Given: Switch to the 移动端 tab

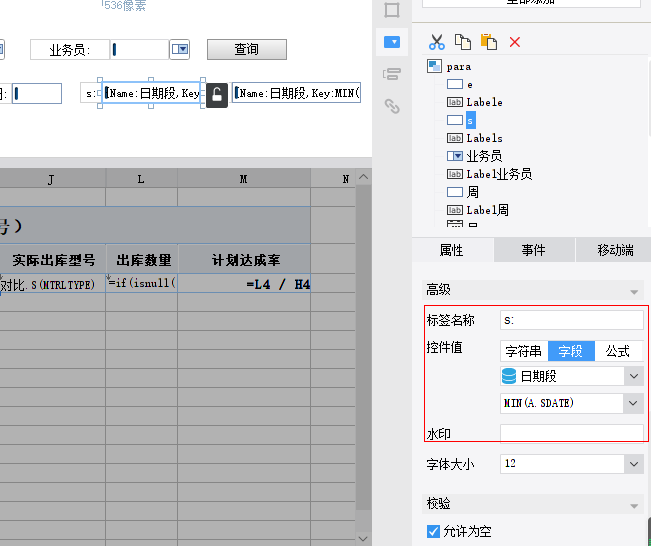Looking at the screenshot, I should point(616,250).
